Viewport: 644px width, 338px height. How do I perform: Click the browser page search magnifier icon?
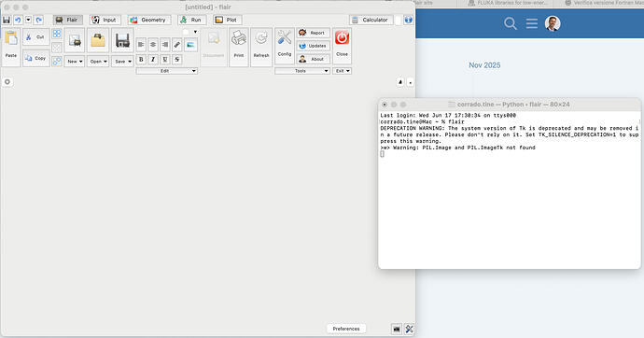511,23
